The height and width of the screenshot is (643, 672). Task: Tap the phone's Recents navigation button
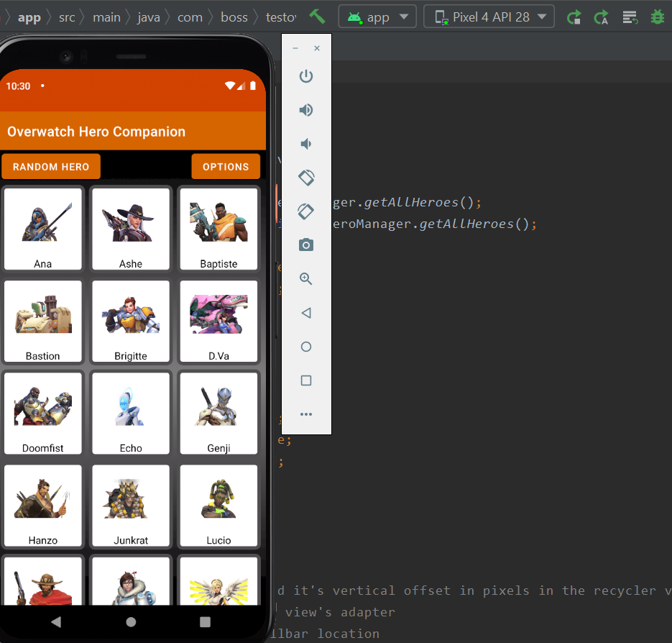click(206, 622)
